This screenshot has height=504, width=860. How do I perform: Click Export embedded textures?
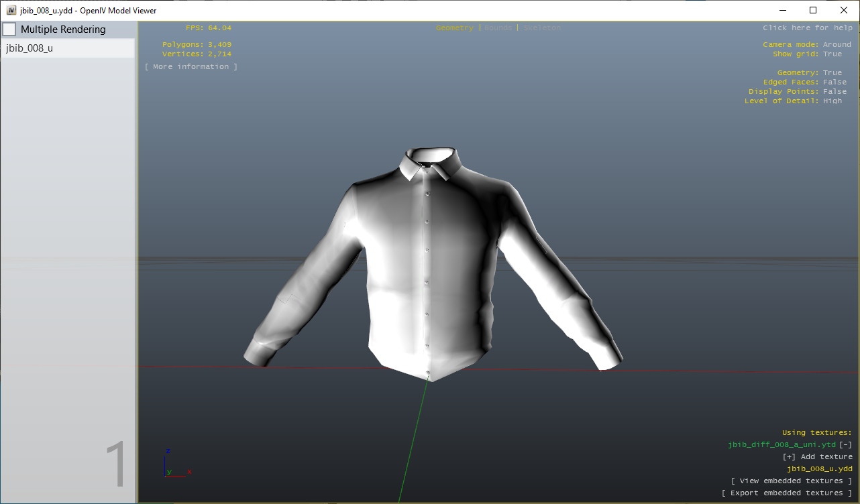(x=788, y=493)
